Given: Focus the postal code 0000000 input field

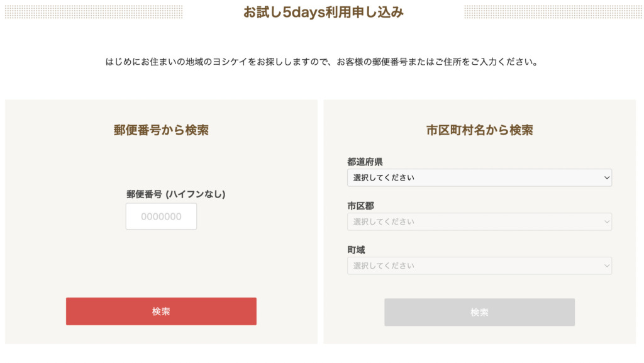Looking at the screenshot, I should pos(161,216).
